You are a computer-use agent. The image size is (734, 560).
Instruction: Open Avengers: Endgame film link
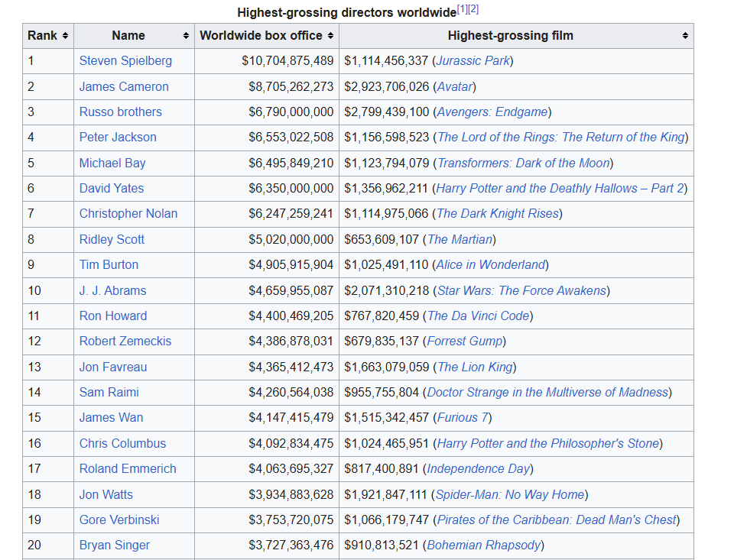492,112
